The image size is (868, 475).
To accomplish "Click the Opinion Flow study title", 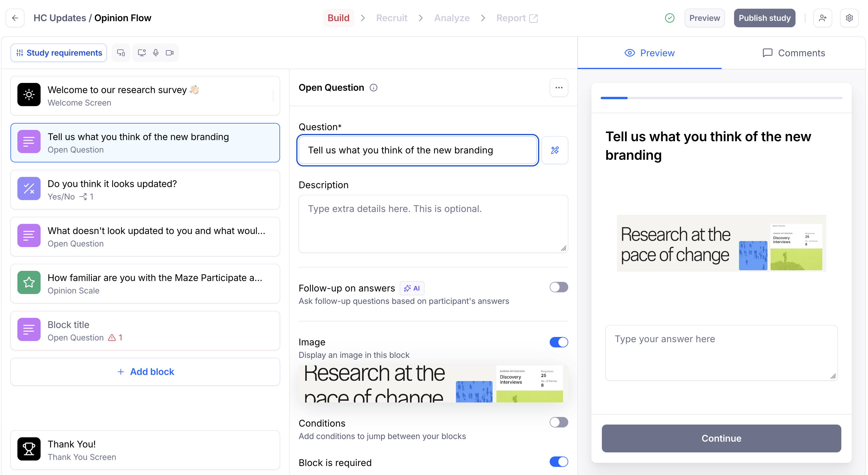I will pos(123,18).
